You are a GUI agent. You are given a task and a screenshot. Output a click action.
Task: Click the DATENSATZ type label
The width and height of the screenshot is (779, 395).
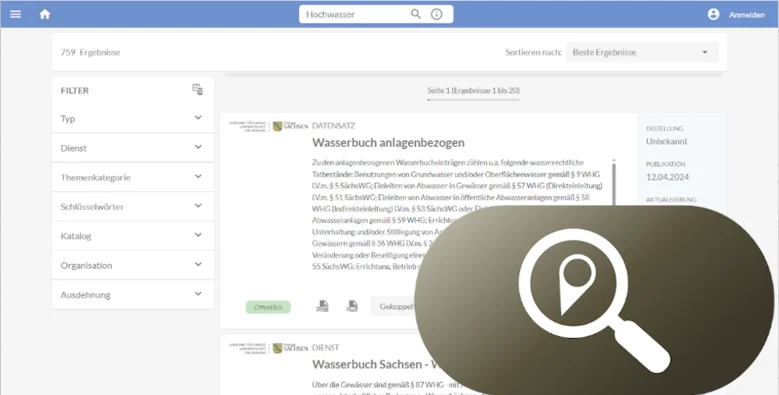(x=333, y=126)
